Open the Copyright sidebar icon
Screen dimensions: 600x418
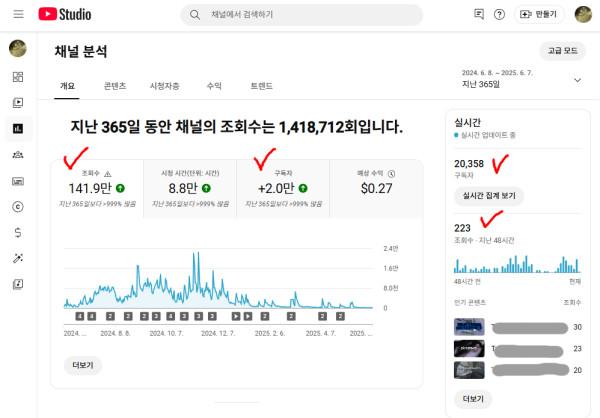[18, 207]
